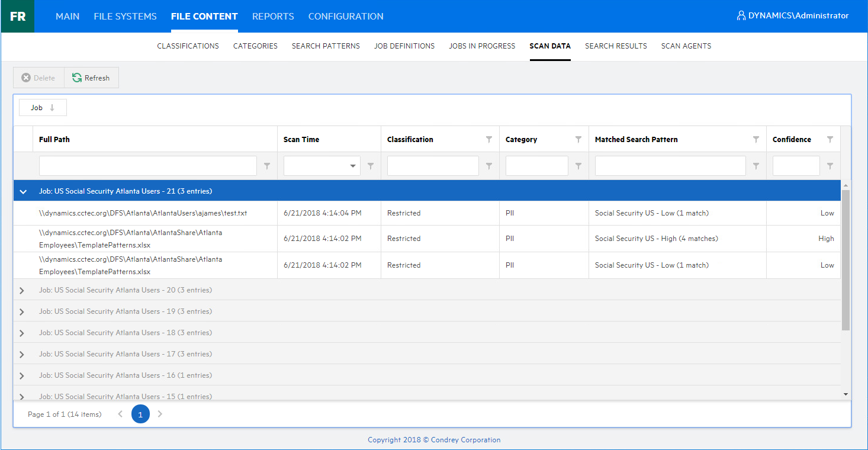The width and height of the screenshot is (868, 450).
Task: Click filter icon beside Scan Time dropdown
Action: point(370,166)
